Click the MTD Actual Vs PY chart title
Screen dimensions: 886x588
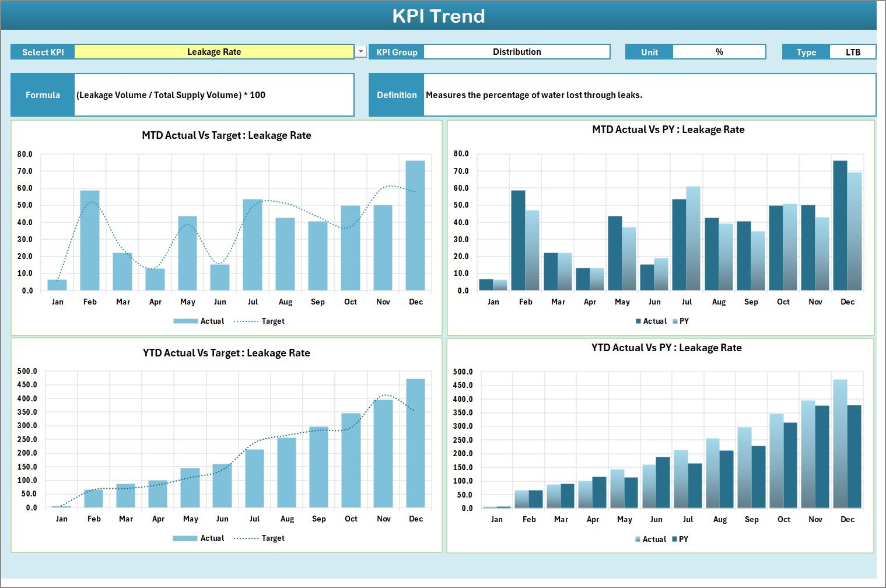668,129
